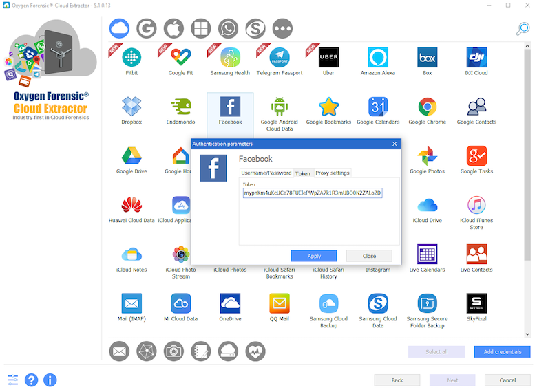Filter by health data type
Screen dimensions: 537x392
[255, 351]
